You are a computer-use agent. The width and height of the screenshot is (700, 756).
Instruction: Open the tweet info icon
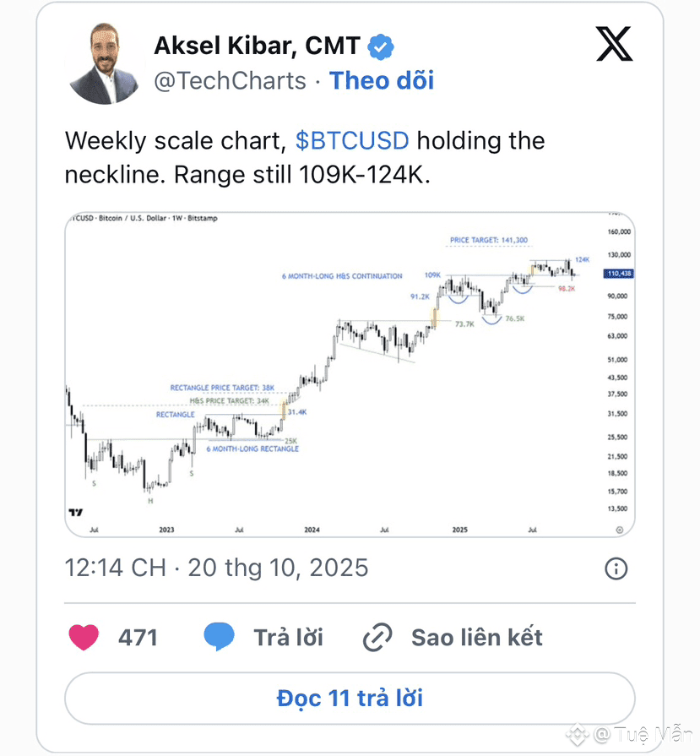(616, 568)
